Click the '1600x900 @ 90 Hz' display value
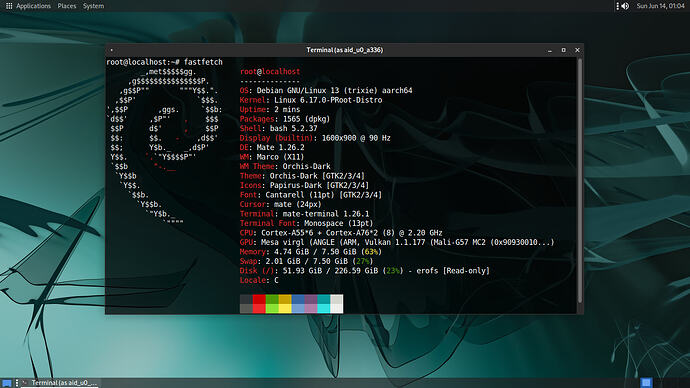Viewport: 690px width, 388px height. tap(356, 138)
